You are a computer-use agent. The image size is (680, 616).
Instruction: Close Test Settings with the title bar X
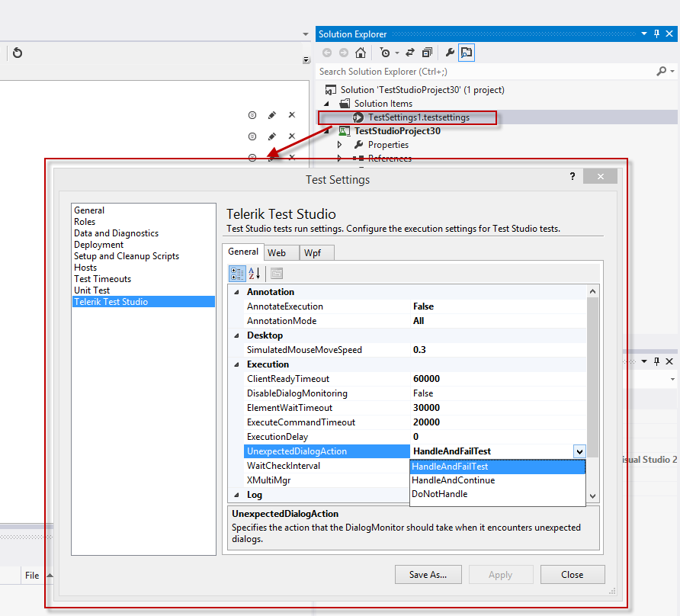pyautogui.click(x=600, y=177)
